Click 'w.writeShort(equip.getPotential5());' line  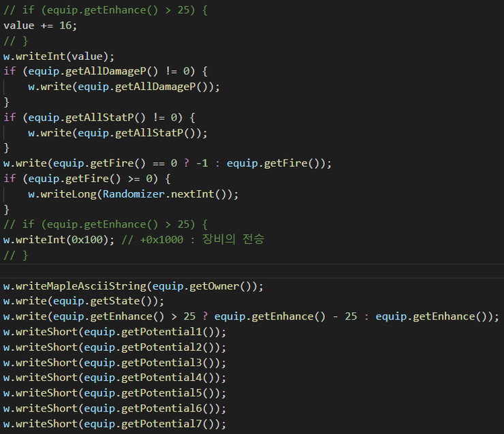pos(114,393)
